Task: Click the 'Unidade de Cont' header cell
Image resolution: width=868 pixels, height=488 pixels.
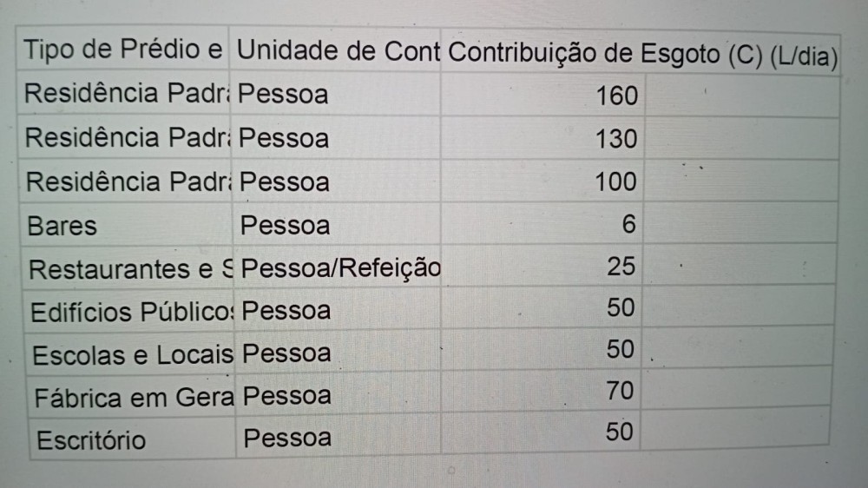Action: (x=337, y=52)
